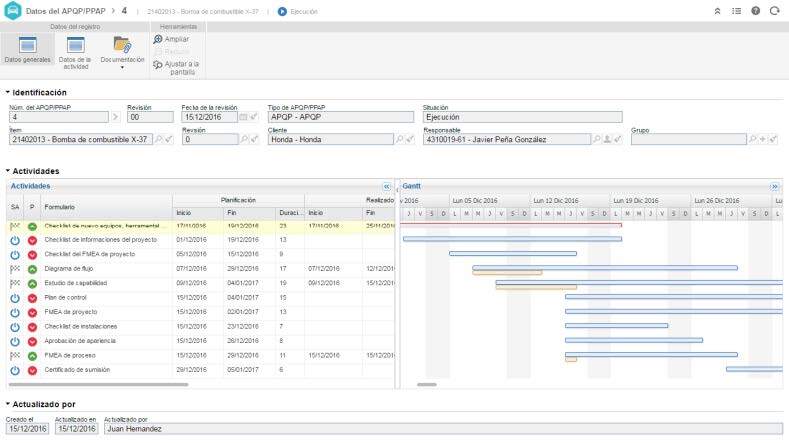Collapse the Identificación section
Screen dimensions: 789x443
pos(7,92)
